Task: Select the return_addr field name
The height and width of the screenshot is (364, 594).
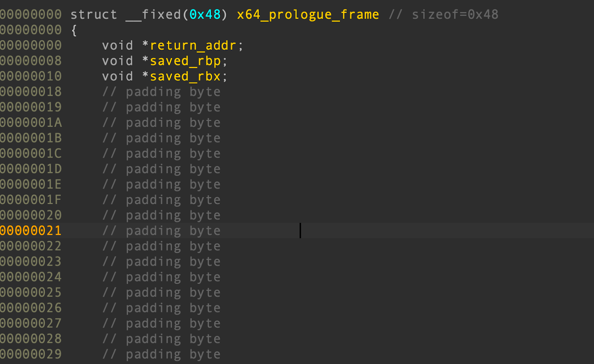Action: point(193,45)
